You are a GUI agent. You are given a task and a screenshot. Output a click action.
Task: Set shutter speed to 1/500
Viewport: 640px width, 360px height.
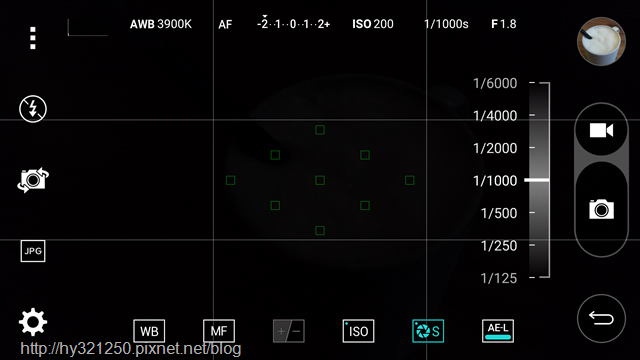(499, 213)
